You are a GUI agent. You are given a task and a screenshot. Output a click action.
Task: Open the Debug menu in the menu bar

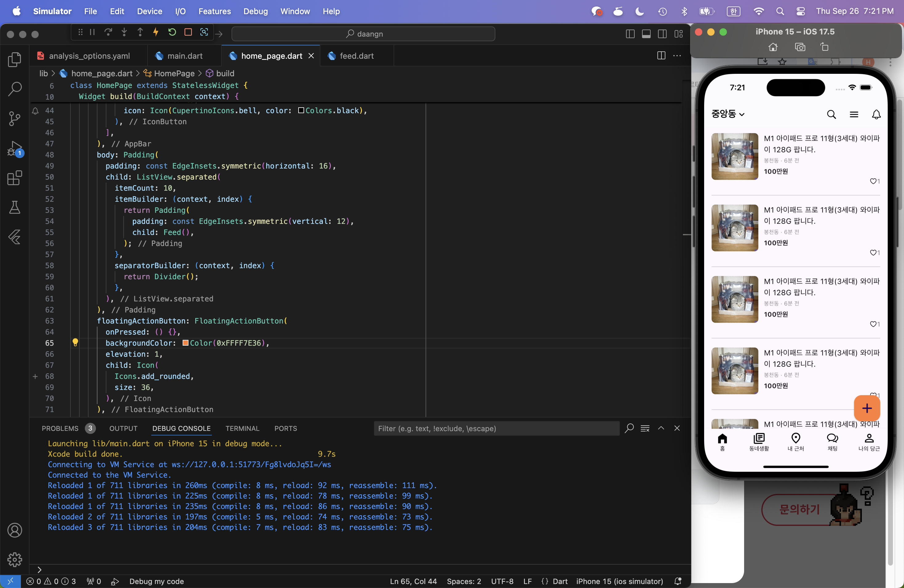click(256, 11)
